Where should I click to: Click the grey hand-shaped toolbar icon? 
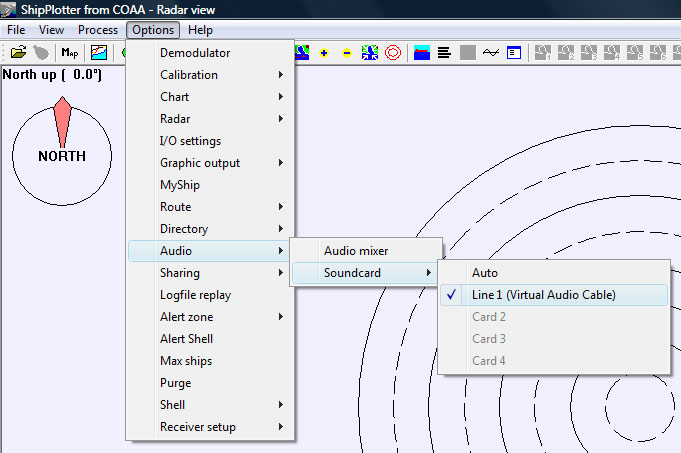pyautogui.click(x=41, y=53)
